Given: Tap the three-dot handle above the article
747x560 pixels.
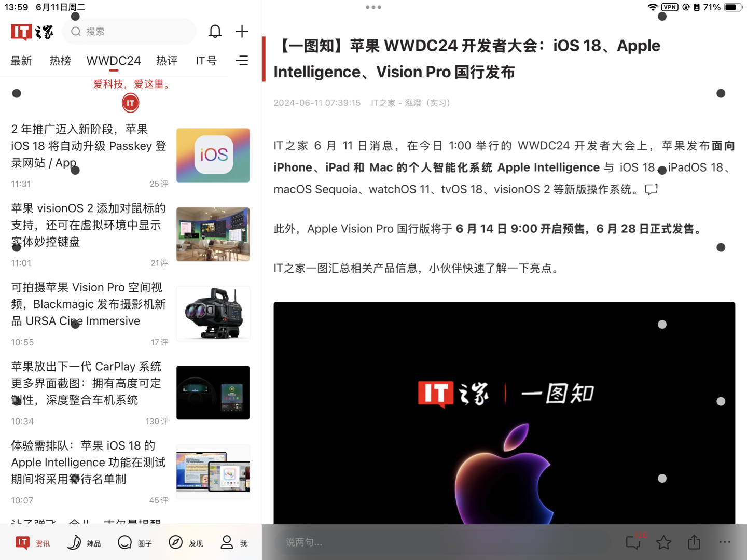Looking at the screenshot, I should (x=374, y=7).
